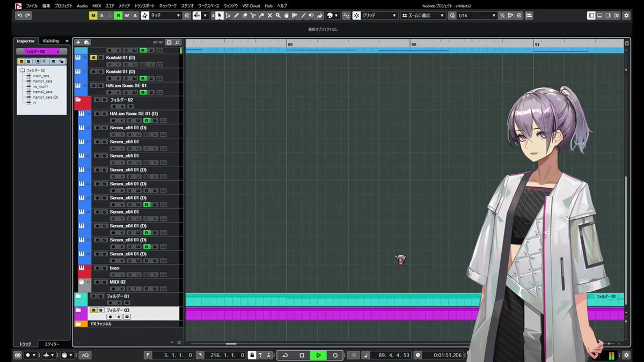Select the Mute X tool
The height and width of the screenshot is (362, 644).
pos(269,16)
